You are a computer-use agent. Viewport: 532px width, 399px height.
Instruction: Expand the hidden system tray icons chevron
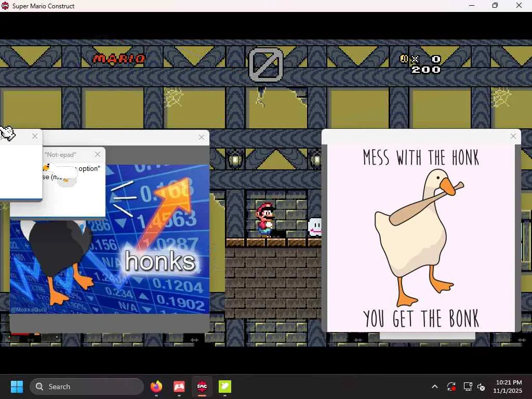tap(435, 387)
